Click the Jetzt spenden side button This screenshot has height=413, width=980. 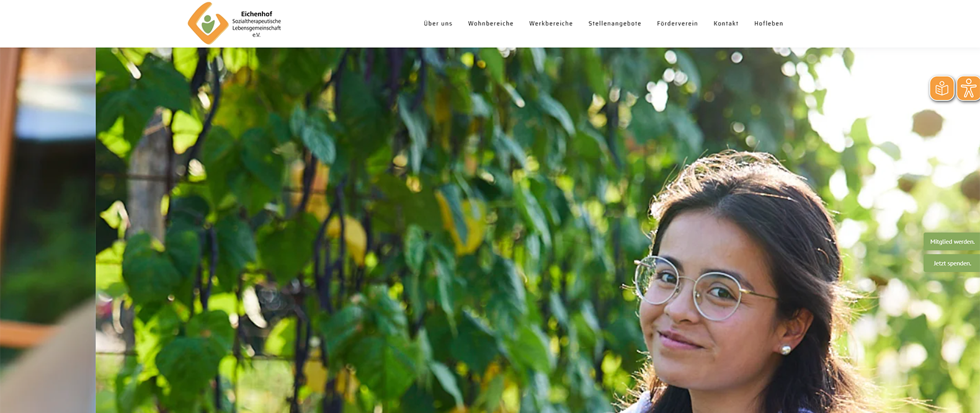click(x=952, y=264)
